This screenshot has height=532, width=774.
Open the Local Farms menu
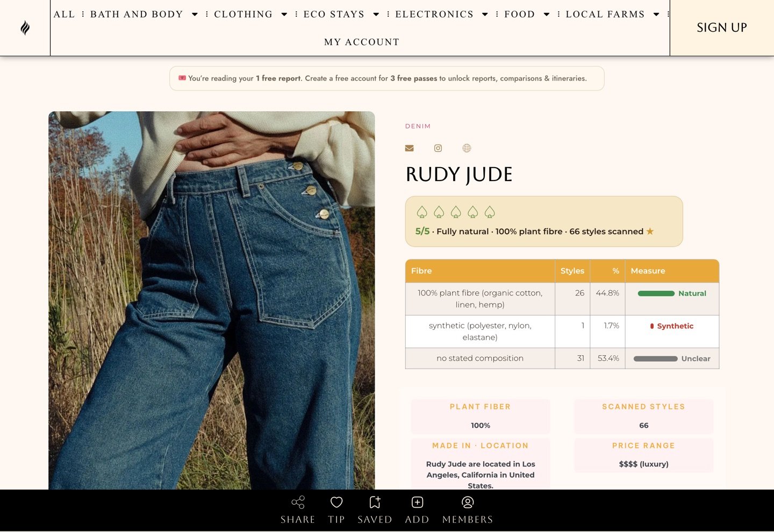point(605,15)
